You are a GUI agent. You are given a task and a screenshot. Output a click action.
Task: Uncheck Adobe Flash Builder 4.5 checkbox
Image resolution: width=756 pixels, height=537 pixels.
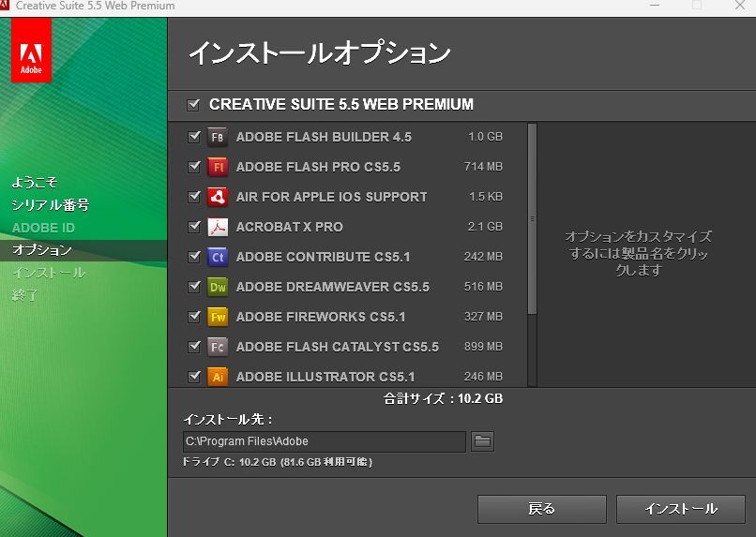tap(194, 137)
